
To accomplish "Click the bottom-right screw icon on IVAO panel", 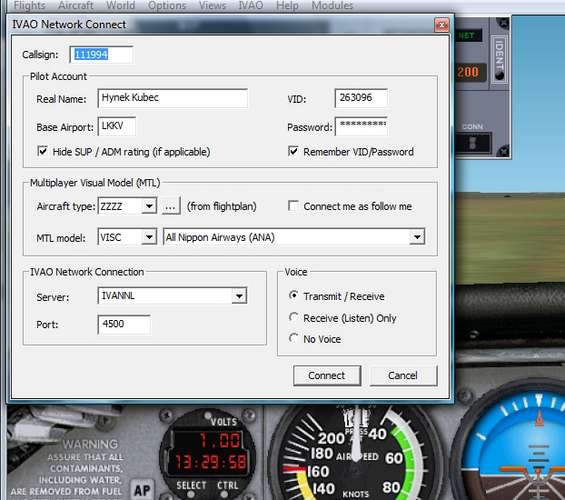I will coord(503,151).
